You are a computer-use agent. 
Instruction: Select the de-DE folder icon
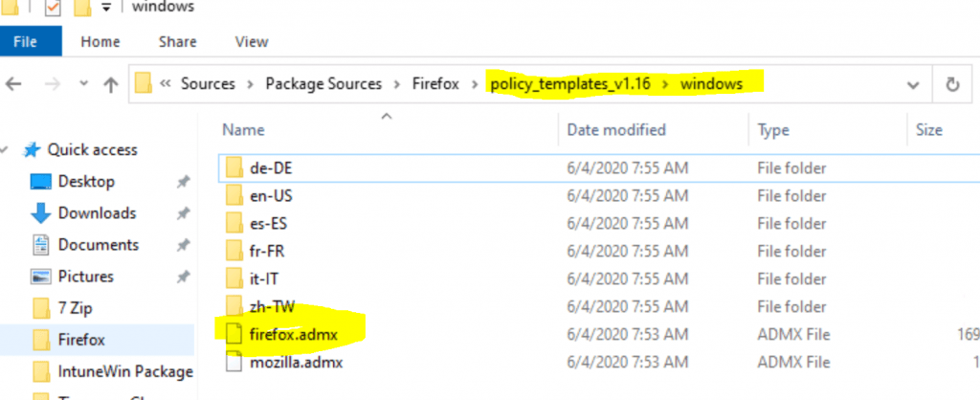[x=234, y=167]
